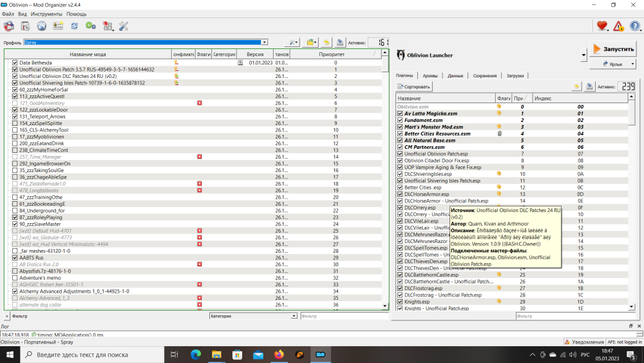
Task: Click conflict icon of Data Bethesda row
Action: point(176,63)
